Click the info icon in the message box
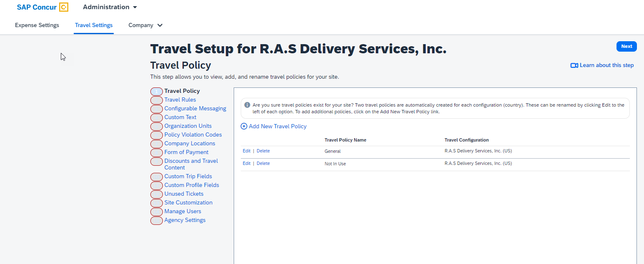This screenshot has width=644, height=264. pos(247,105)
